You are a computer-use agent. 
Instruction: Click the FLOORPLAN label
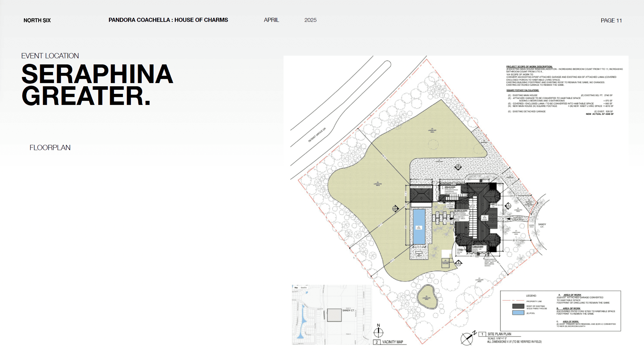click(50, 148)
